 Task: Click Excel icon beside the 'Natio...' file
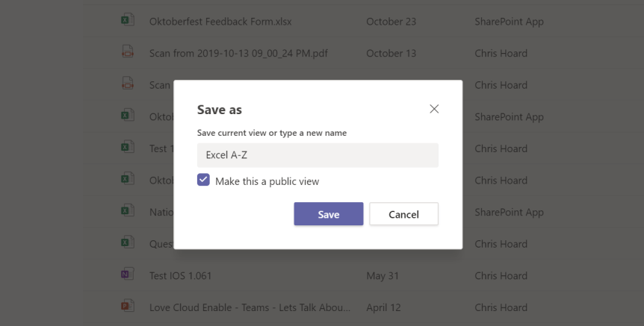tap(127, 211)
